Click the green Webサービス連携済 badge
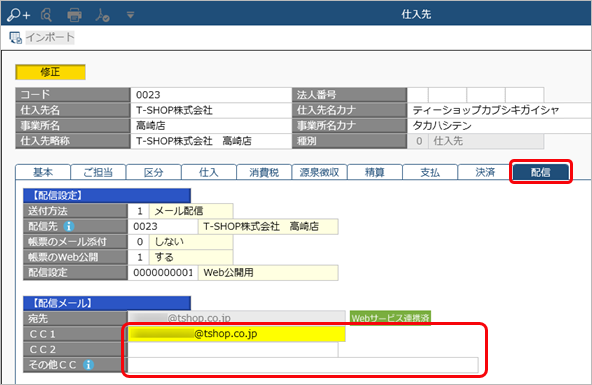 390,318
